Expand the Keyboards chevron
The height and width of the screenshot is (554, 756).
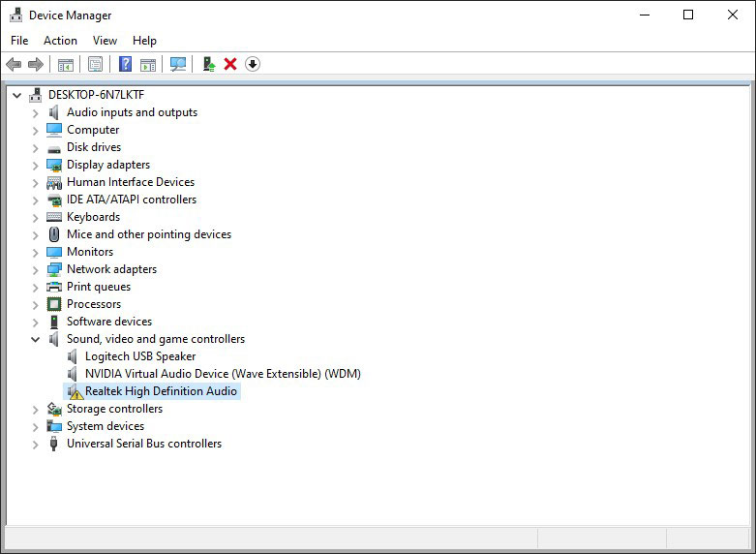35,217
